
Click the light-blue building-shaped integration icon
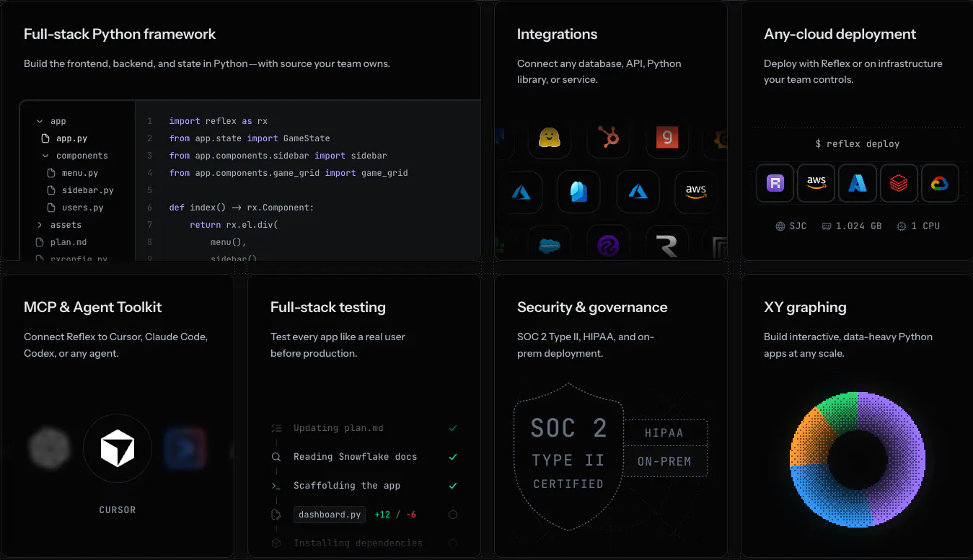(x=578, y=191)
